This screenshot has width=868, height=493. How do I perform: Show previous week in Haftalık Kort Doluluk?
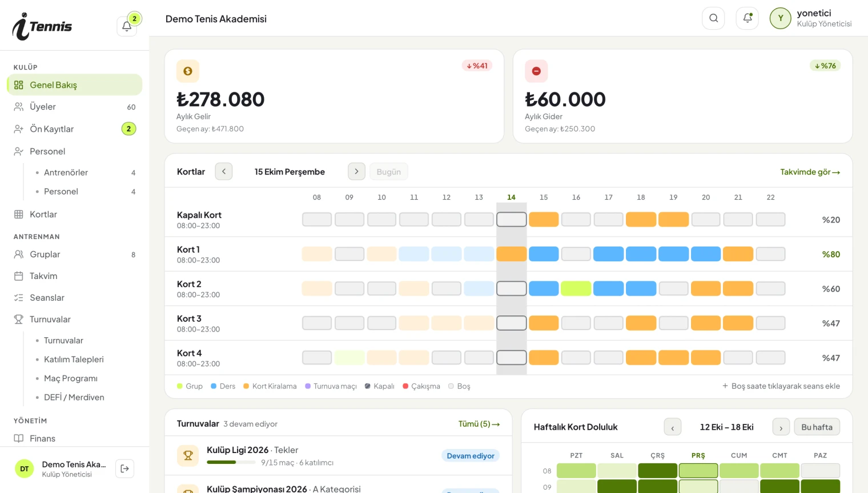(673, 427)
